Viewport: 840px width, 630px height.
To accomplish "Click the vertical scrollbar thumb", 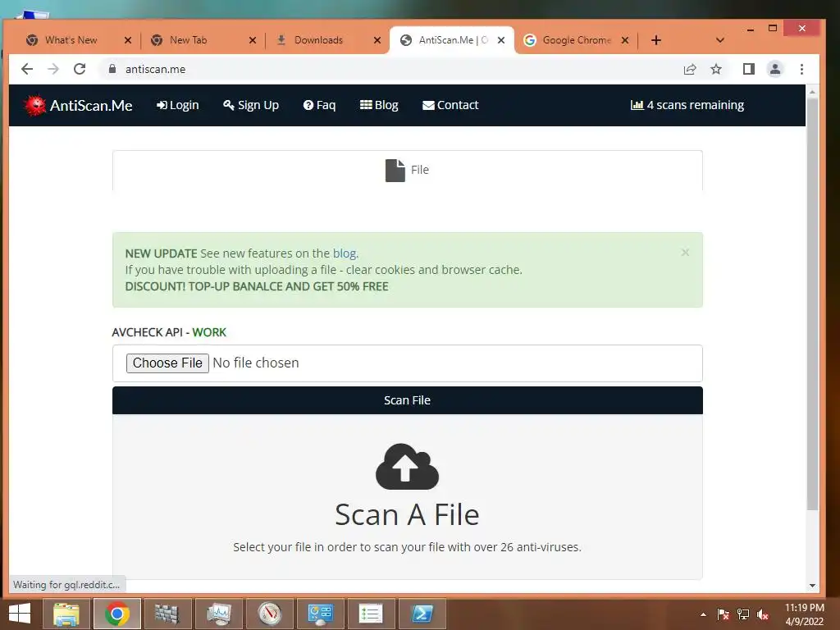I will [x=812, y=304].
